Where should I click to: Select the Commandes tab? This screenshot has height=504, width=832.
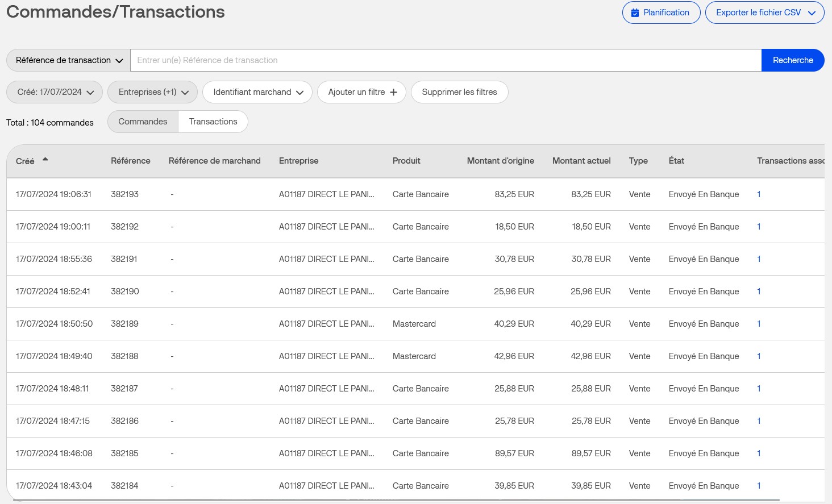pyautogui.click(x=143, y=122)
